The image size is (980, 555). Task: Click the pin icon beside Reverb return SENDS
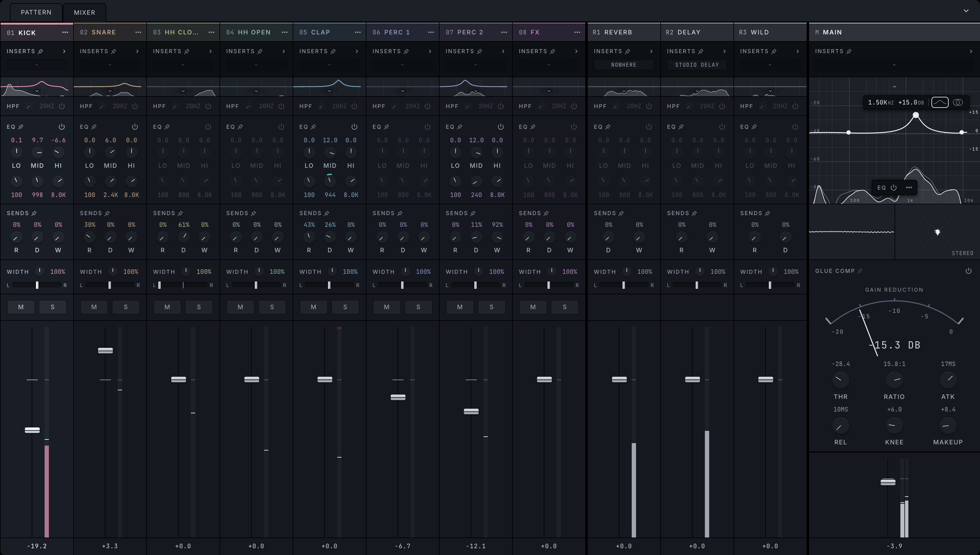[621, 213]
